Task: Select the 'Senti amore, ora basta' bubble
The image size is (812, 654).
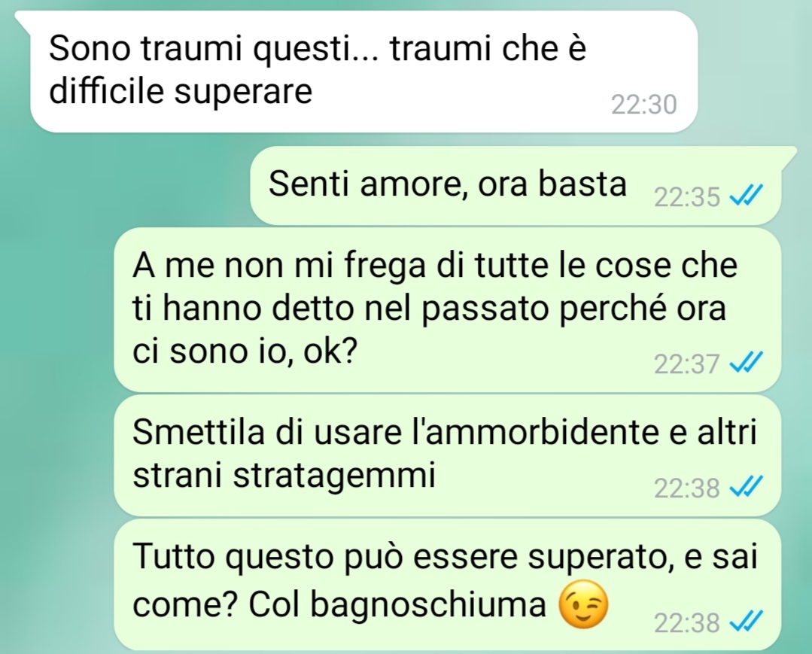Action: pos(515,185)
